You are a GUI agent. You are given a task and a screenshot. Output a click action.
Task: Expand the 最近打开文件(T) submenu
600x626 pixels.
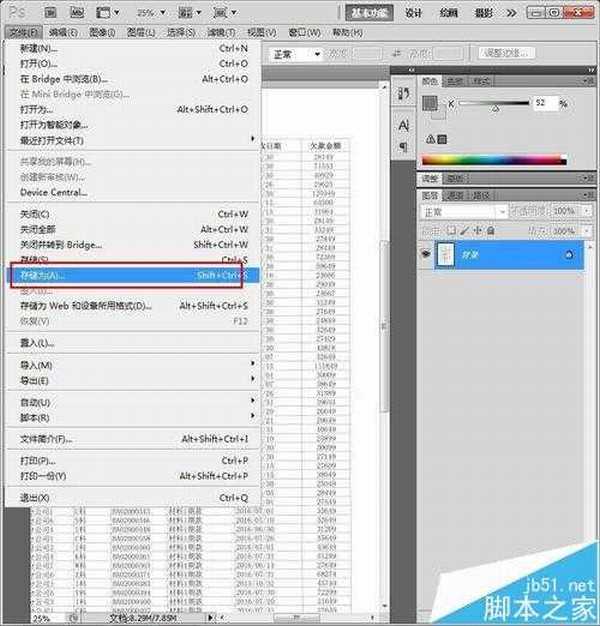tap(134, 140)
